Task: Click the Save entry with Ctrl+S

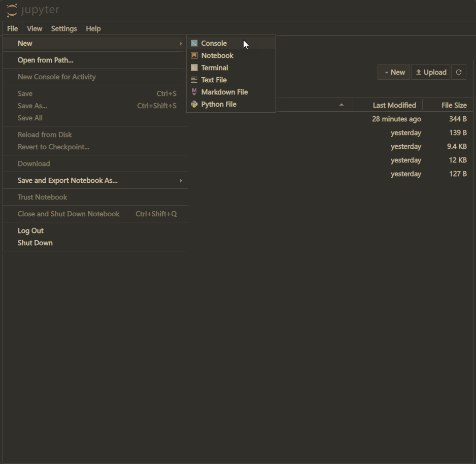Action: point(95,93)
